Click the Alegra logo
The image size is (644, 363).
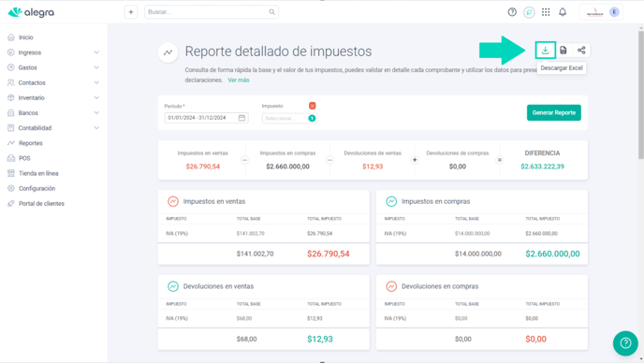31,12
